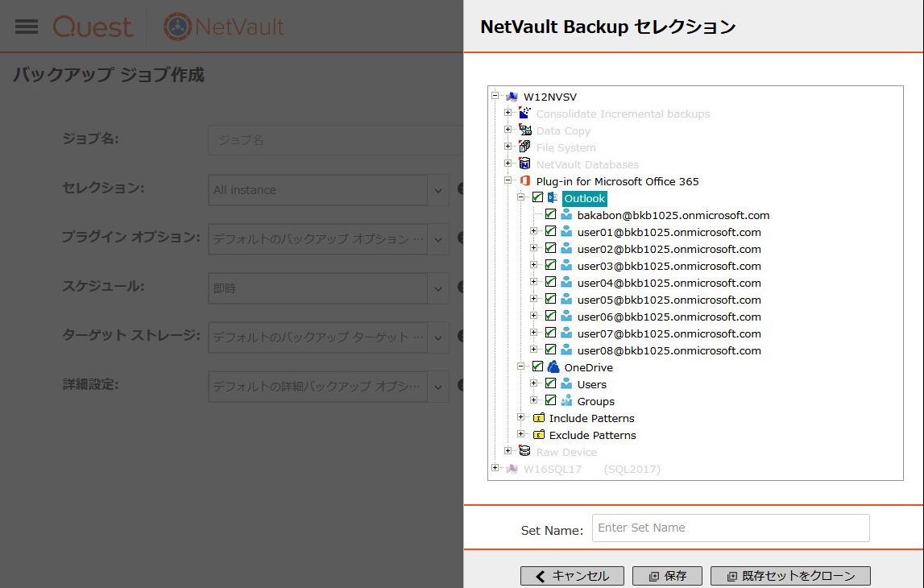Toggle the user05@bkb1025 mailbox checkbox
This screenshot has width=924, height=588.
pyautogui.click(x=550, y=299)
